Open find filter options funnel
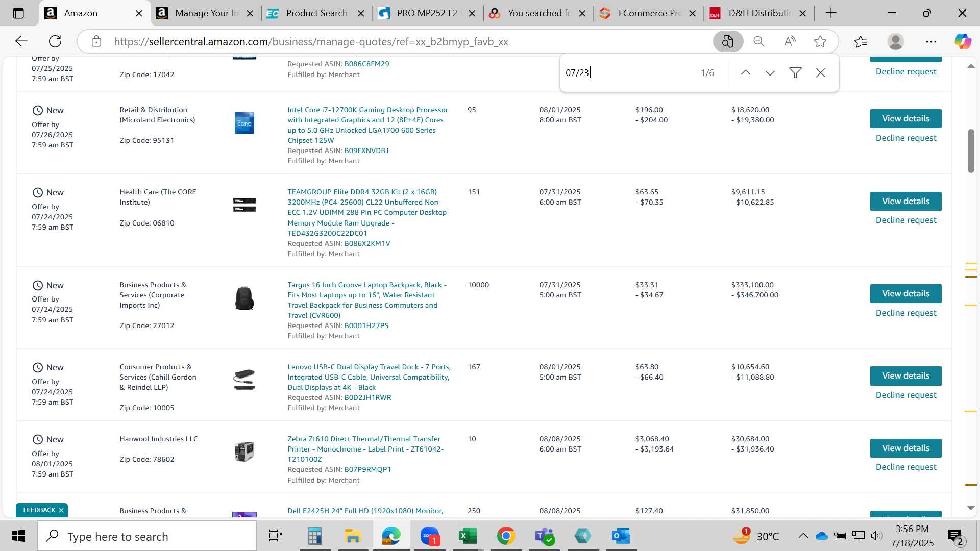The width and height of the screenshot is (980, 551). [x=795, y=72]
